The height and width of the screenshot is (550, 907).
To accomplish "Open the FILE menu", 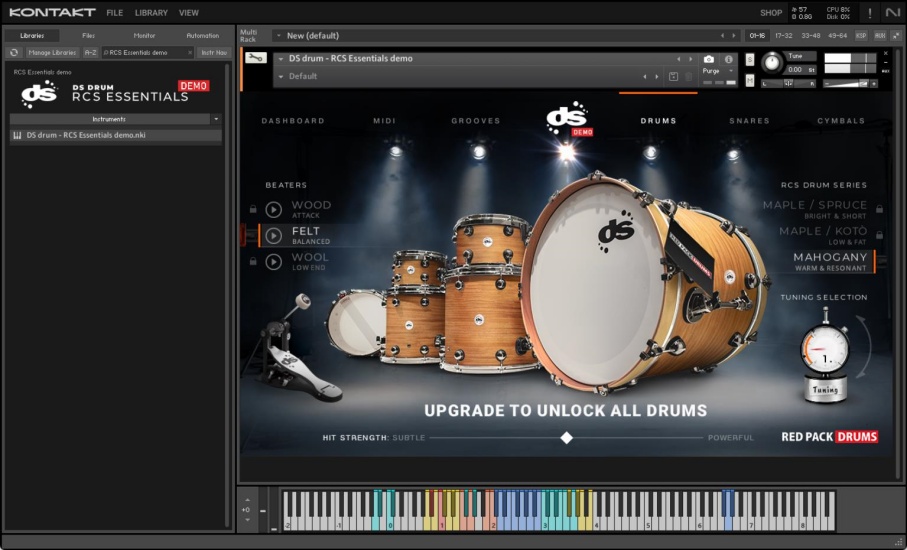I will (x=115, y=12).
